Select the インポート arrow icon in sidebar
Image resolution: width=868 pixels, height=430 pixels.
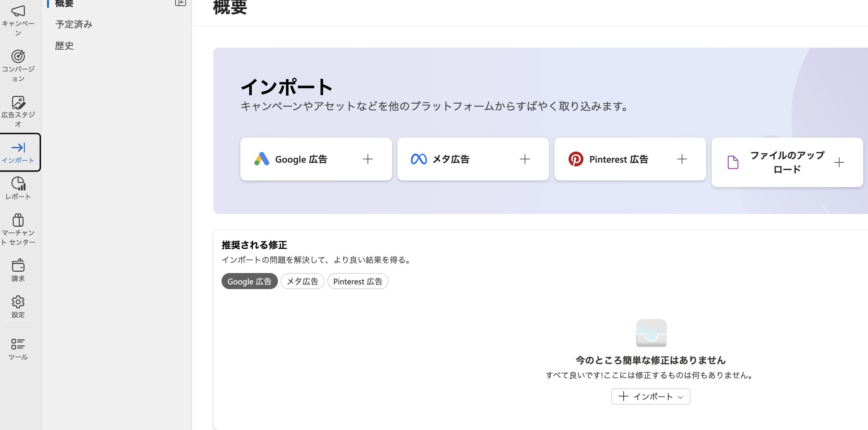(x=18, y=148)
